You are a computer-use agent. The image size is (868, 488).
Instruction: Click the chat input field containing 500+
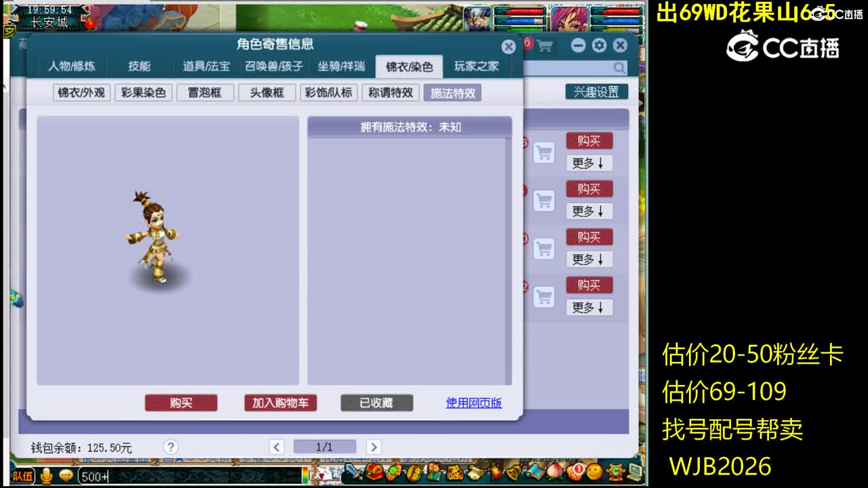(190, 476)
